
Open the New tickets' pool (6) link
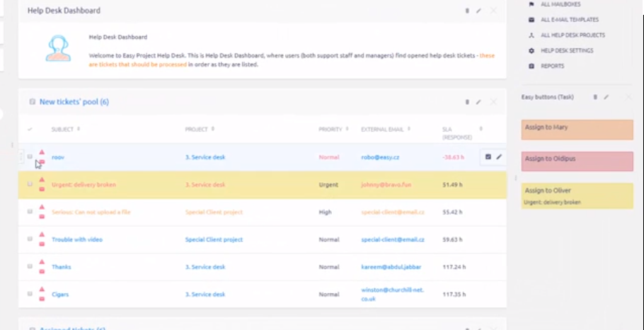pyautogui.click(x=74, y=102)
